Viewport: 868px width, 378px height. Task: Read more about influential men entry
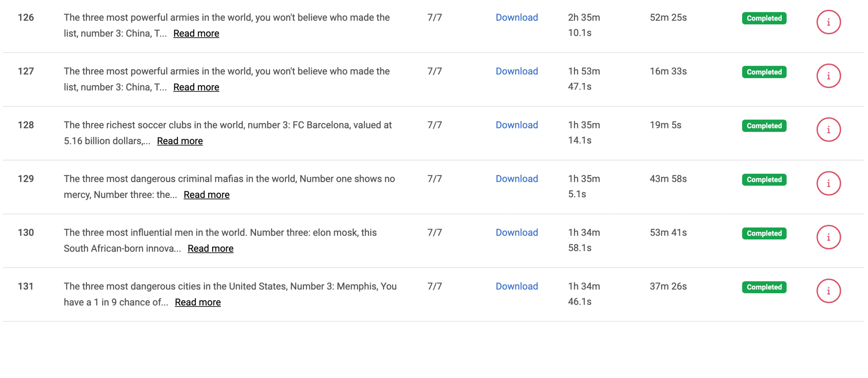pos(210,249)
